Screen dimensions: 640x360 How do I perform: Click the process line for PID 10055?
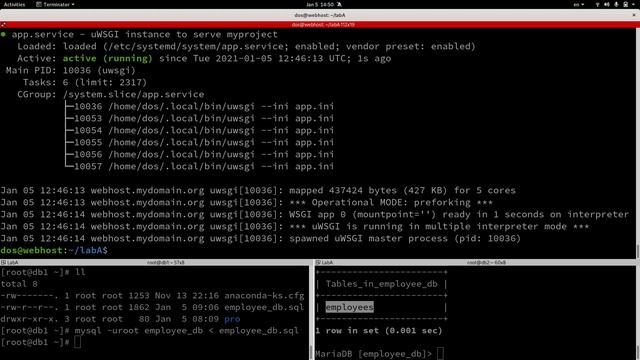tap(200, 142)
